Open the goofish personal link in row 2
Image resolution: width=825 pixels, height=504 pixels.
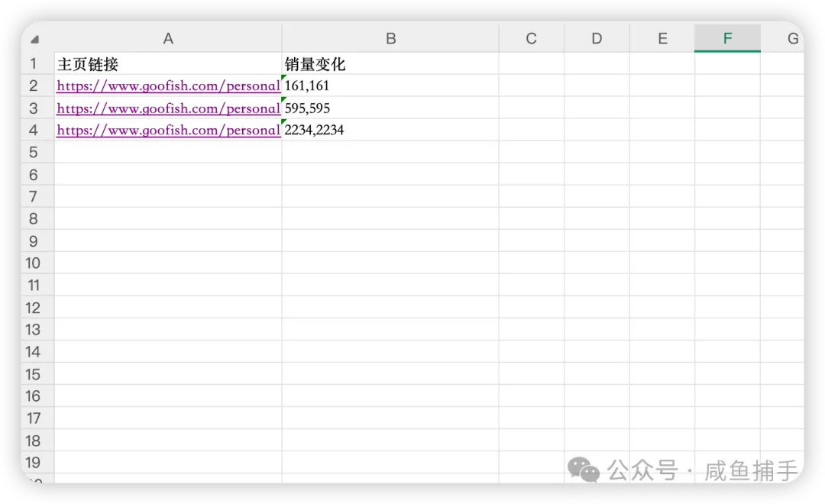pyautogui.click(x=168, y=86)
